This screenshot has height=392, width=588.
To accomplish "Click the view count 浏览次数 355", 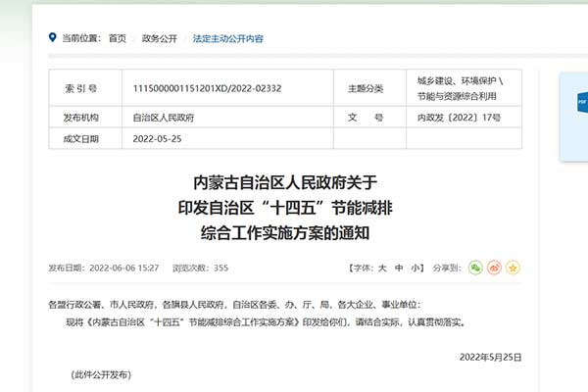I will click(x=200, y=268).
